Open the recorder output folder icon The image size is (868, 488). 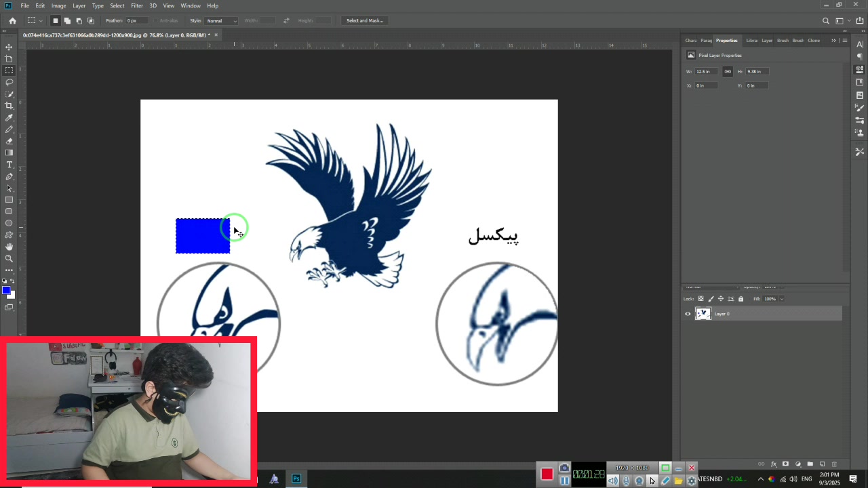click(678, 481)
